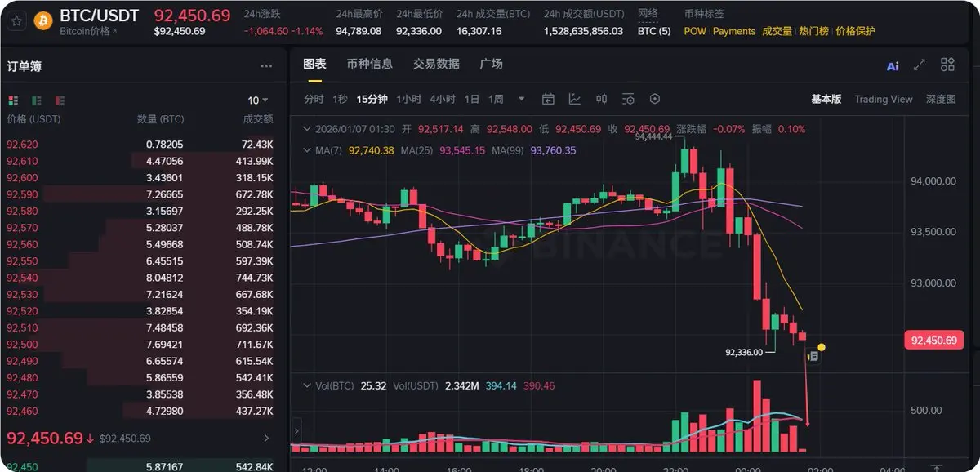
Task: Click ask price 92,620 in order book
Action: tap(22, 145)
